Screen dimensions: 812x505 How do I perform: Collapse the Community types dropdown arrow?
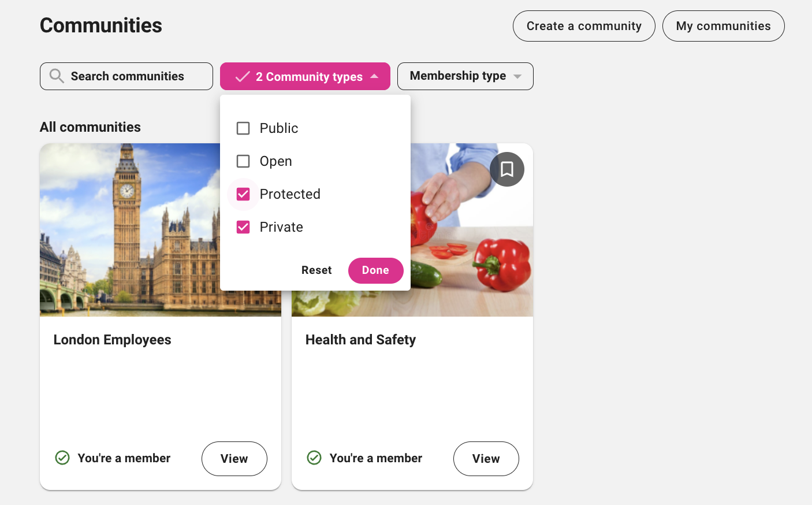pyautogui.click(x=375, y=76)
